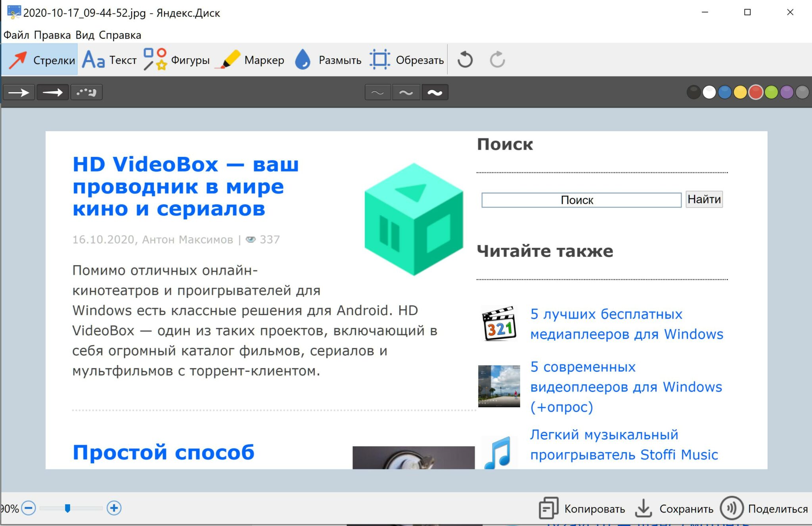
Task: Click the Читайте также heading
Action: tap(545, 251)
